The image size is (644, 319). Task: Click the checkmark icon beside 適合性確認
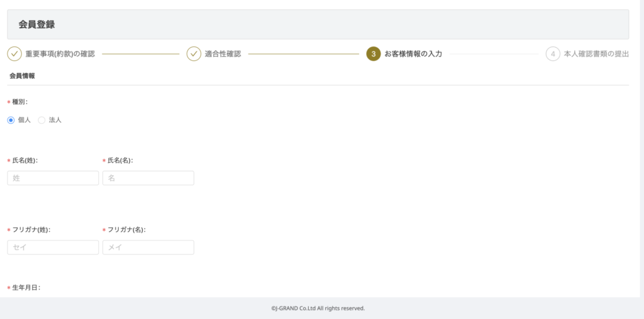pos(194,54)
